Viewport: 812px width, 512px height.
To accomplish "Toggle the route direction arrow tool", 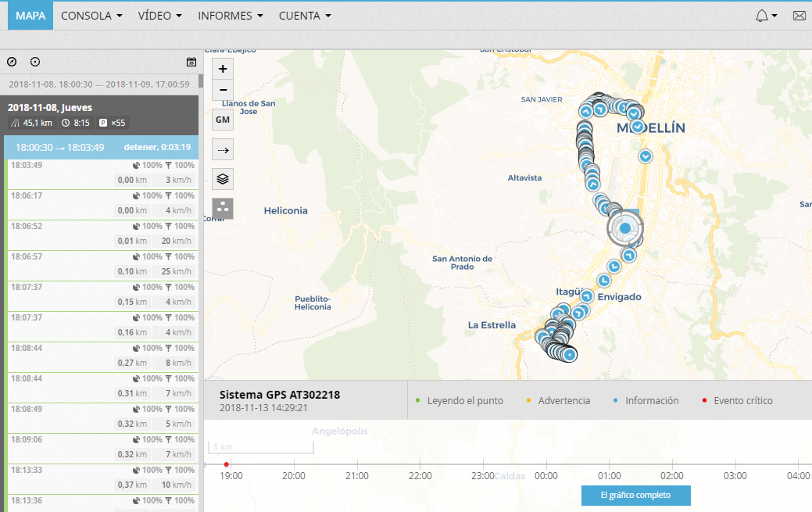I will point(223,150).
